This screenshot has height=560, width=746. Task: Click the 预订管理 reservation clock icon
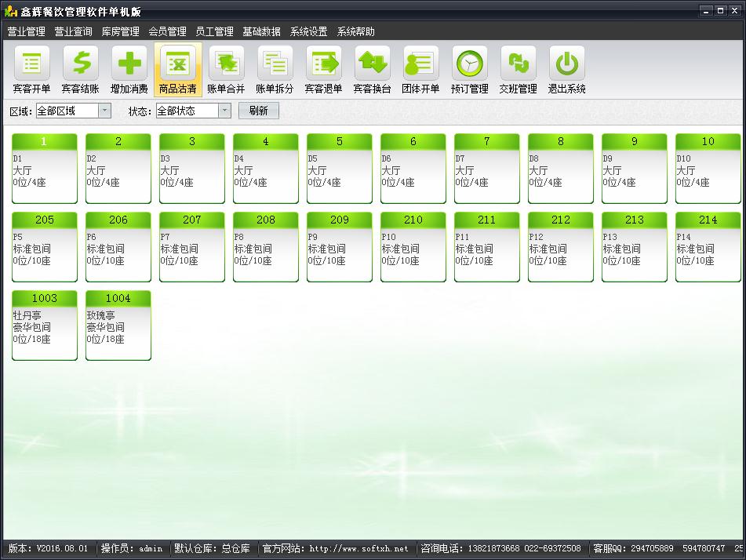pyautogui.click(x=470, y=70)
